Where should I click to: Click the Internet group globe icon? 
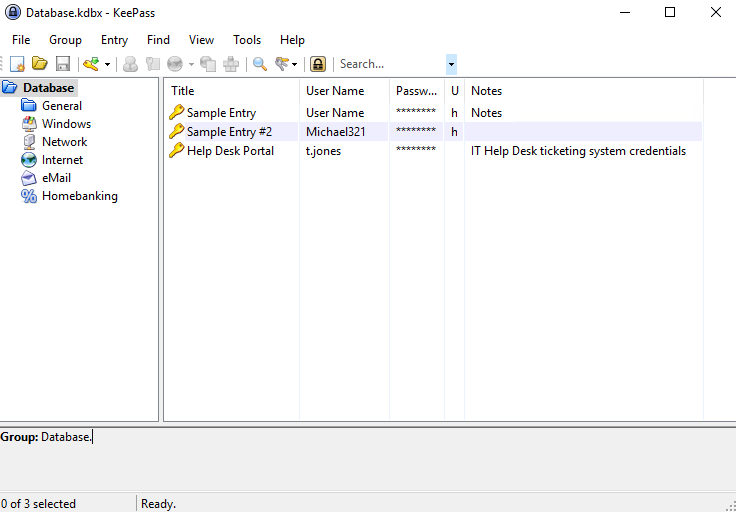point(29,160)
